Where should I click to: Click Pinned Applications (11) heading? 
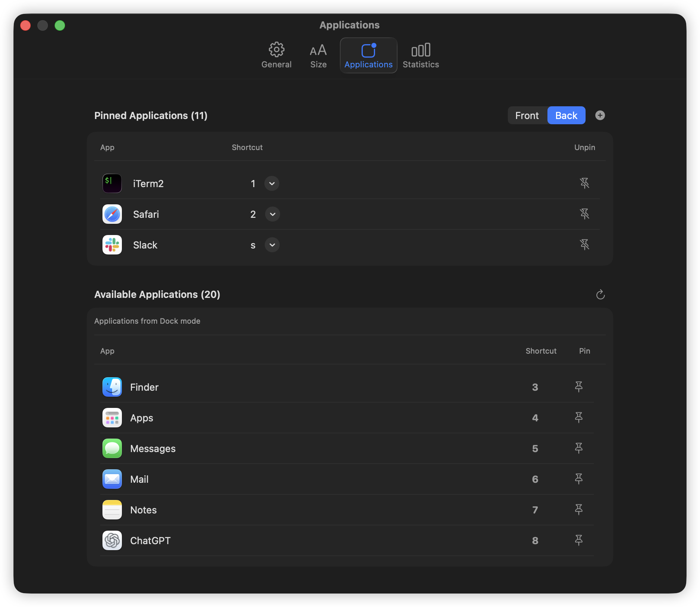tap(151, 115)
